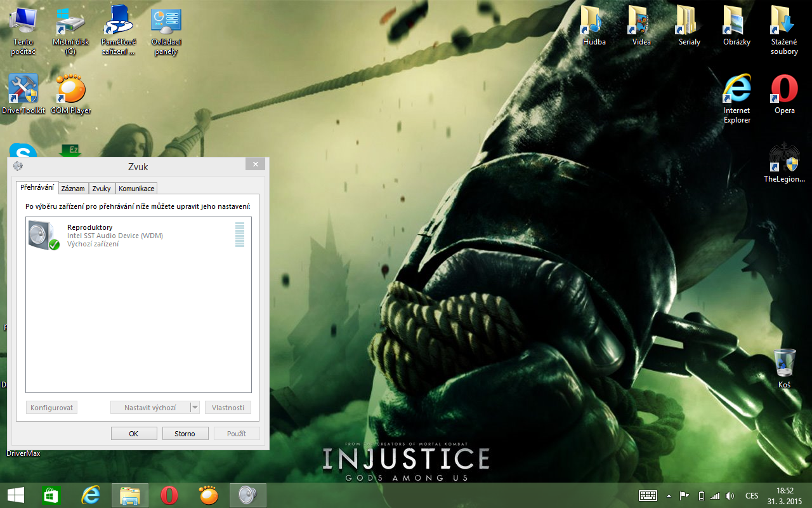Open File Explorer from the taskbar
This screenshot has width=812, height=508.
click(130, 495)
